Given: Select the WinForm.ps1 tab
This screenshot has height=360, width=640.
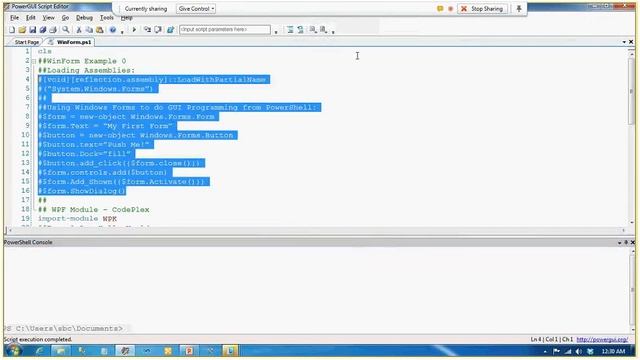Looking at the screenshot, I should pos(71,42).
